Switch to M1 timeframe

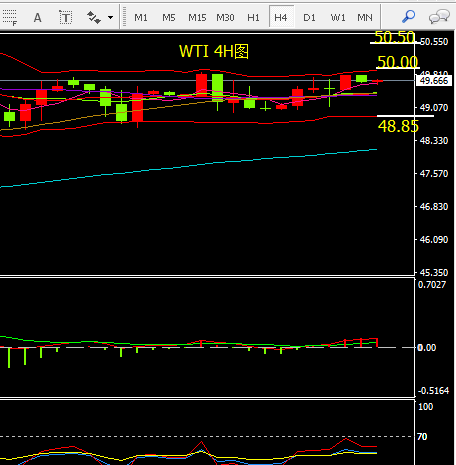point(141,17)
